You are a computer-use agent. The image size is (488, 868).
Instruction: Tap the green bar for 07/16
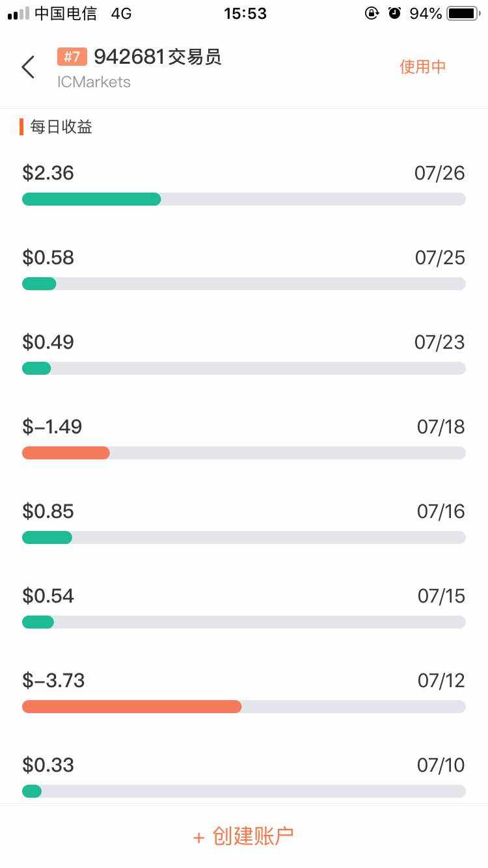[47, 537]
